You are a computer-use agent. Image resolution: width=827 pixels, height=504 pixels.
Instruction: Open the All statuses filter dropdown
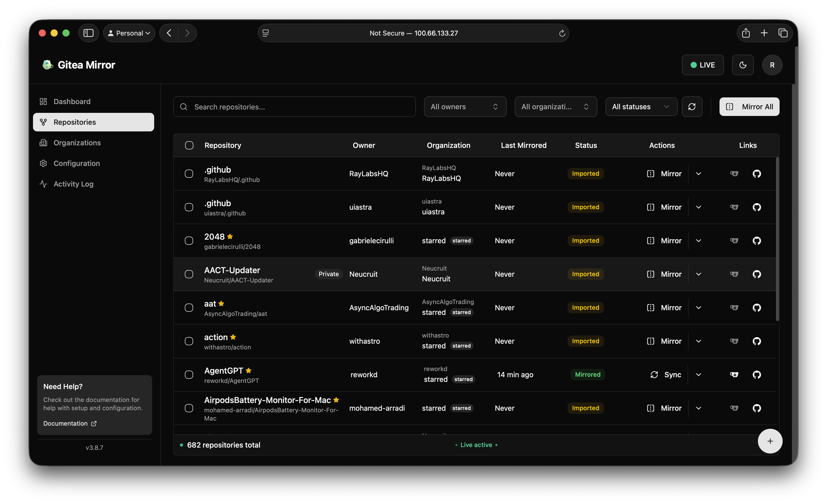pyautogui.click(x=641, y=106)
